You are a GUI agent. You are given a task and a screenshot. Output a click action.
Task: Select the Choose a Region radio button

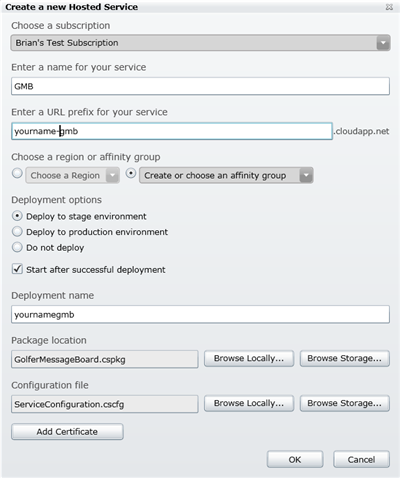click(17, 173)
